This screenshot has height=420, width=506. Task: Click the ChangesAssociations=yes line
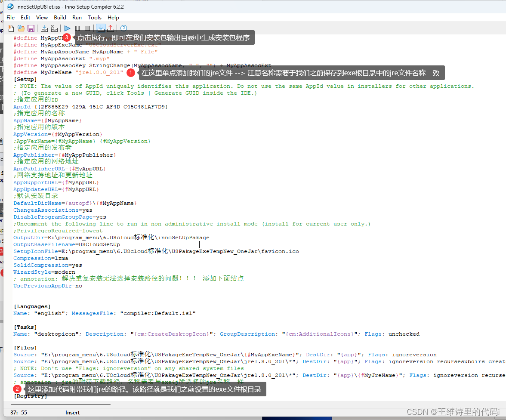click(x=53, y=210)
